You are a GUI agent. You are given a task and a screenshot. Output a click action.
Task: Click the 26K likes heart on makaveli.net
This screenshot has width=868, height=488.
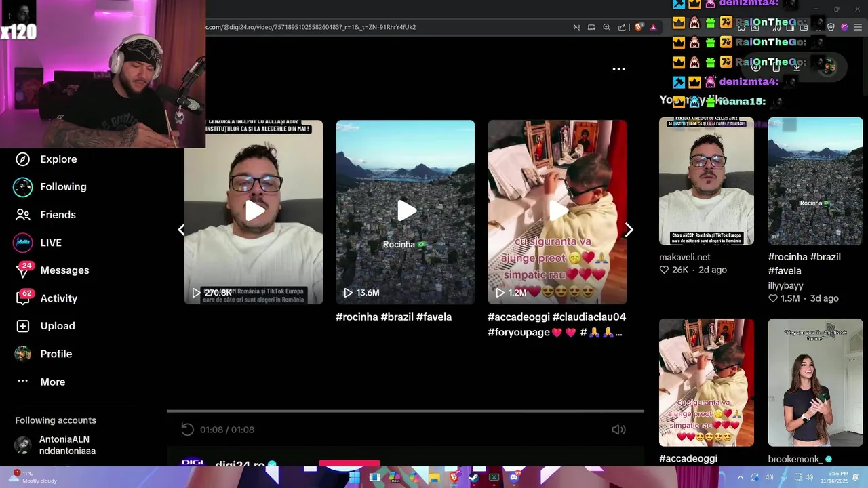click(x=665, y=270)
